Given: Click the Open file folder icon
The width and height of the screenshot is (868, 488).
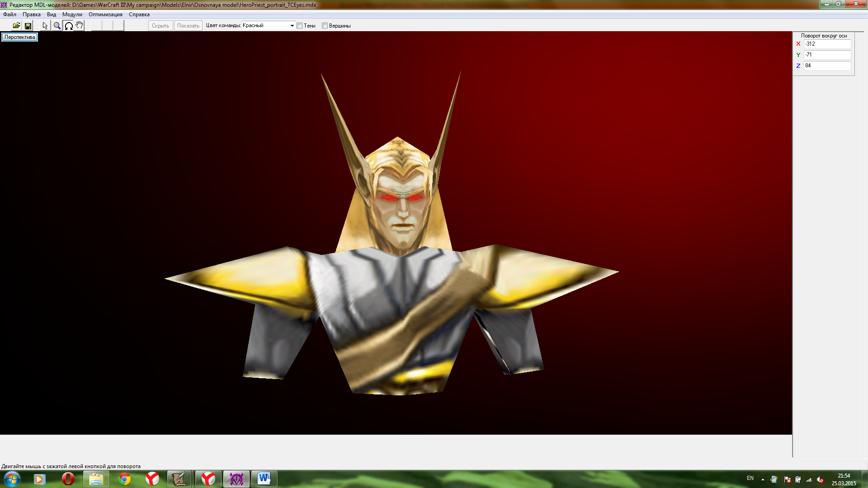Looking at the screenshot, I should click(x=16, y=26).
